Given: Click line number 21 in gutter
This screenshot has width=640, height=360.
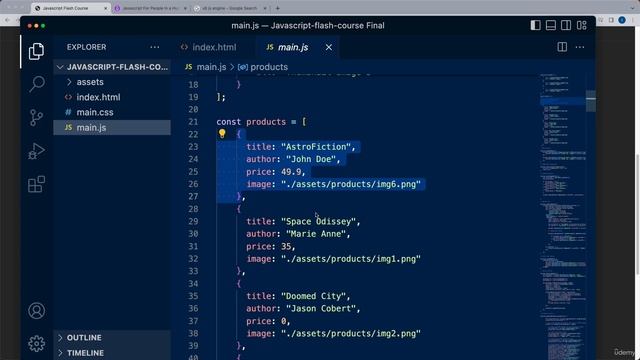Looking at the screenshot, I should [x=193, y=122].
